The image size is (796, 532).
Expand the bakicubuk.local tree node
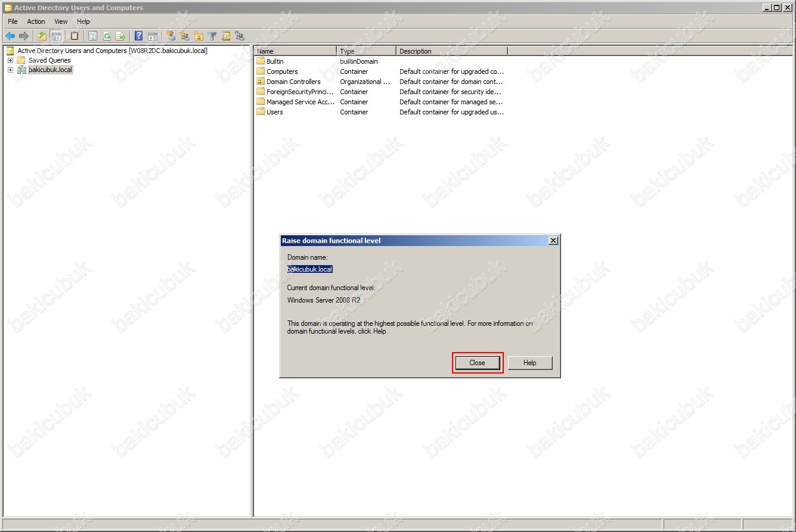pos(10,70)
